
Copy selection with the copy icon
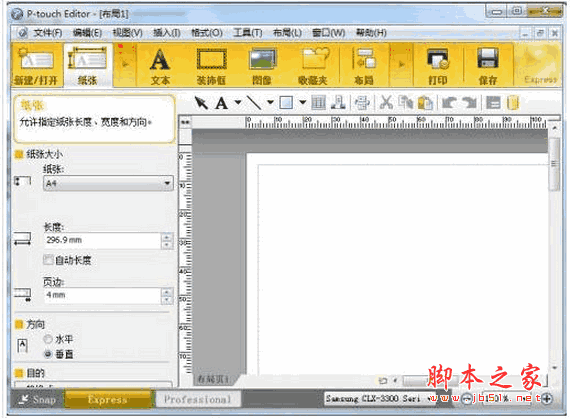[405, 103]
